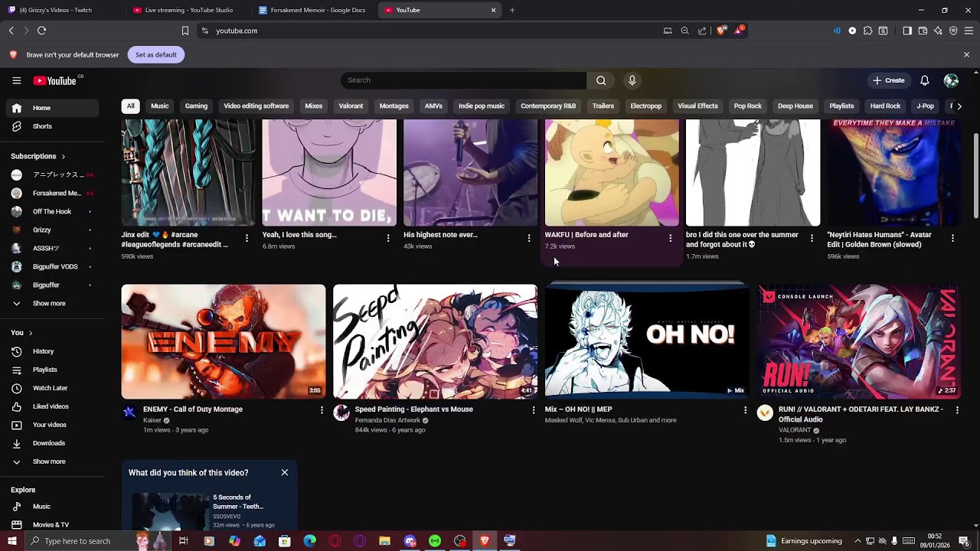980x551 pixels.
Task: Open Speed Painting Elephant vs Mouse thumbnail
Action: point(435,342)
